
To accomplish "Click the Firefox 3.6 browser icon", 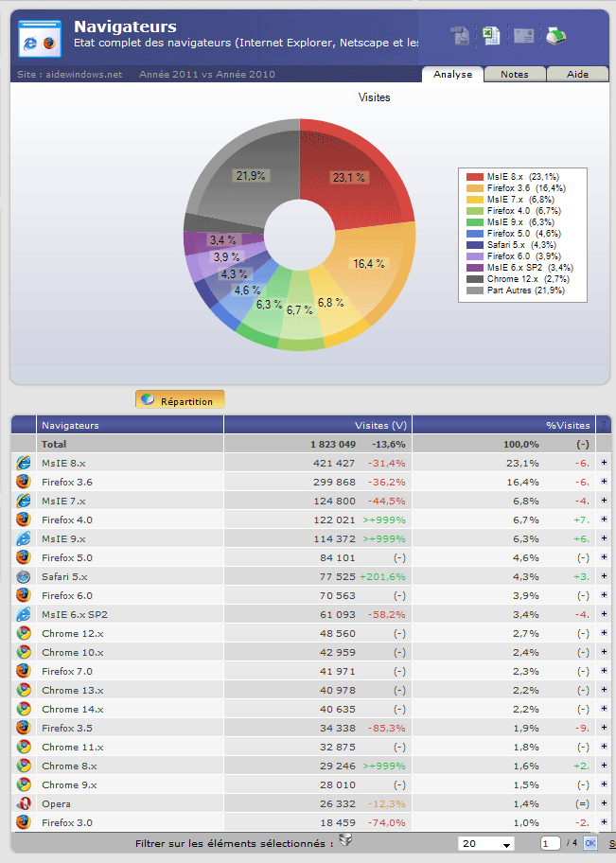I will point(23,482).
